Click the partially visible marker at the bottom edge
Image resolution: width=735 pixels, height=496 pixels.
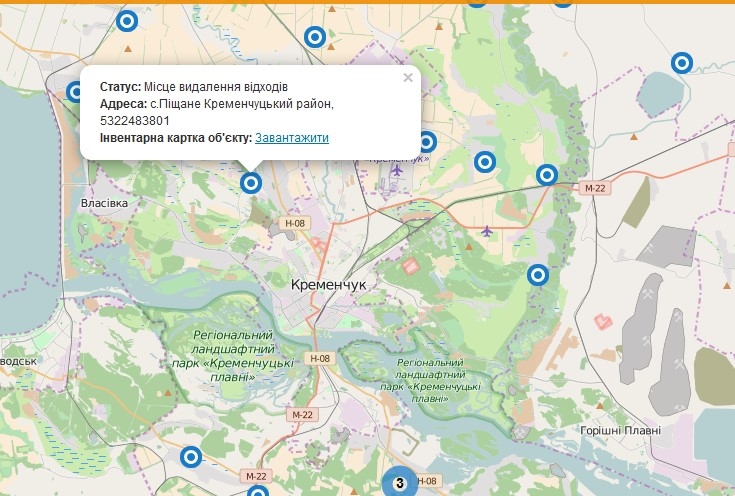coord(258,492)
